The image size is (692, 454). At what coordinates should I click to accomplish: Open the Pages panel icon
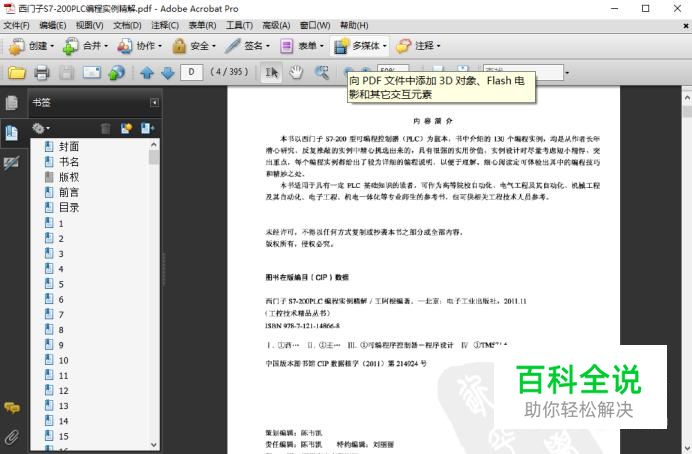coord(11,102)
